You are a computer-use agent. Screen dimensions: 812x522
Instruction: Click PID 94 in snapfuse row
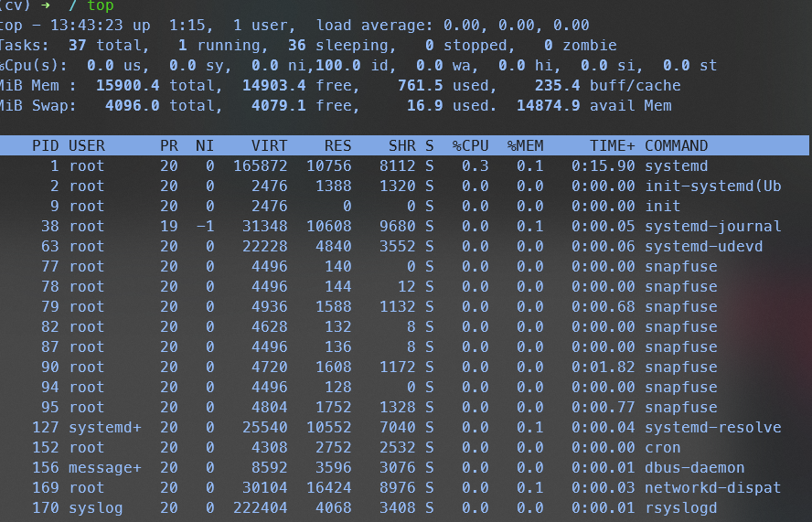click(x=50, y=388)
